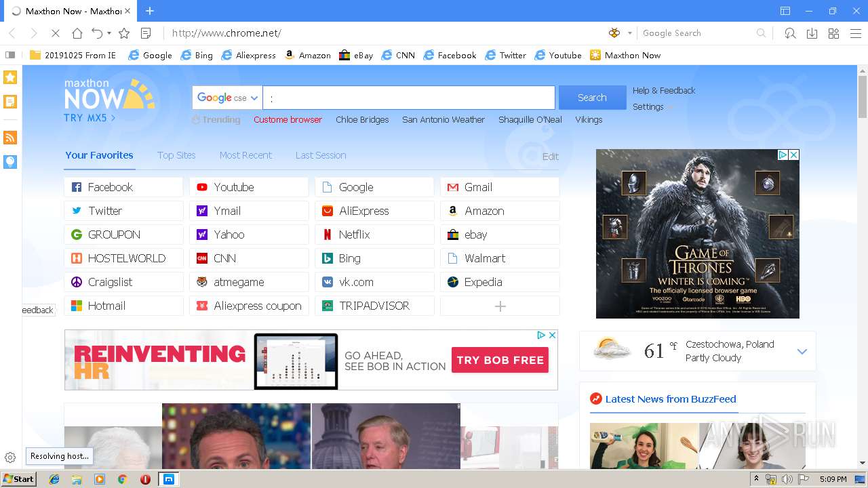Open the Windows Start menu

click(x=19, y=479)
